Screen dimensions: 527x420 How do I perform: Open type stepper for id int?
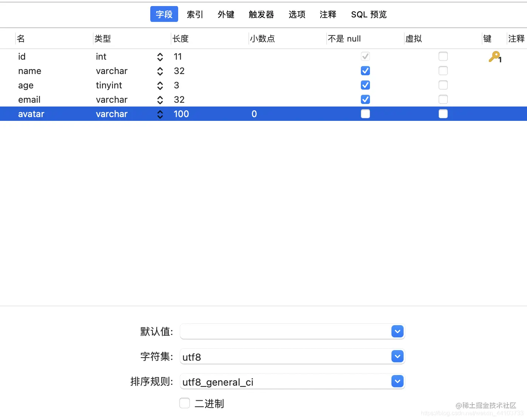point(160,57)
